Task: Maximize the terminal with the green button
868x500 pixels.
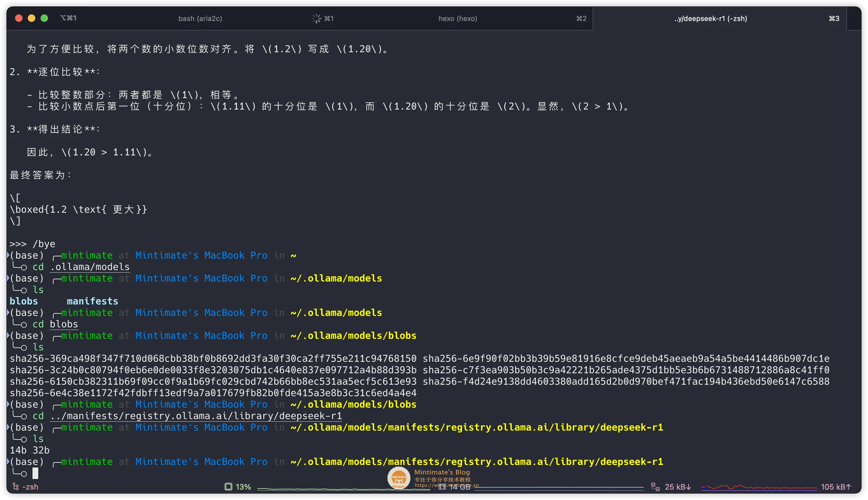Action: (44, 18)
